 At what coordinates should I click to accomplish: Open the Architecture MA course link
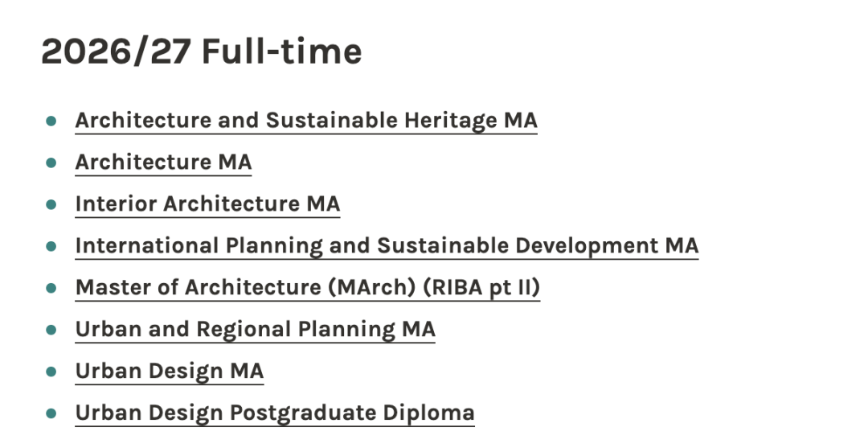coord(163,162)
